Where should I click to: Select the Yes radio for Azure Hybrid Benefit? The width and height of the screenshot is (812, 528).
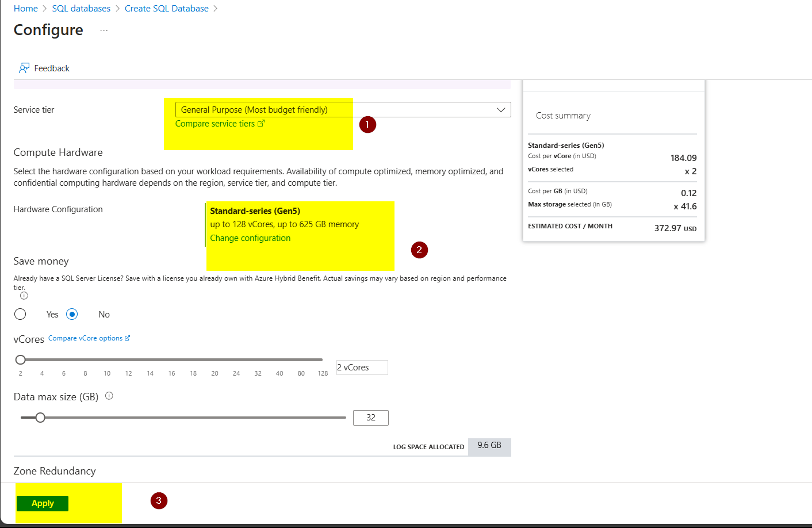20,314
